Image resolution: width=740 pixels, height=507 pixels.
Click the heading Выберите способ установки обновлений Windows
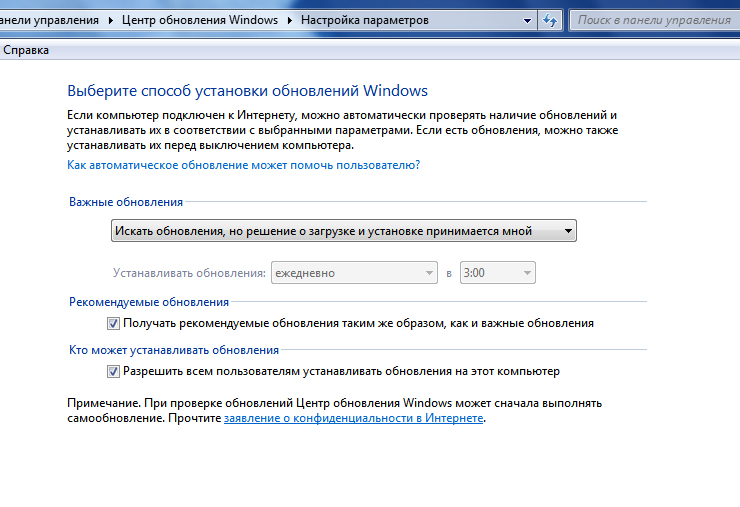247,91
